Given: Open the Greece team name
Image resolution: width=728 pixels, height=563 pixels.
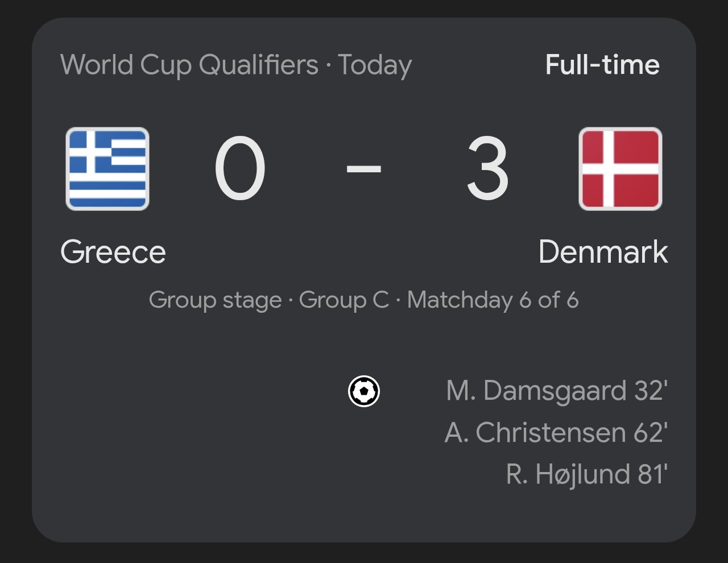Looking at the screenshot, I should point(113,252).
